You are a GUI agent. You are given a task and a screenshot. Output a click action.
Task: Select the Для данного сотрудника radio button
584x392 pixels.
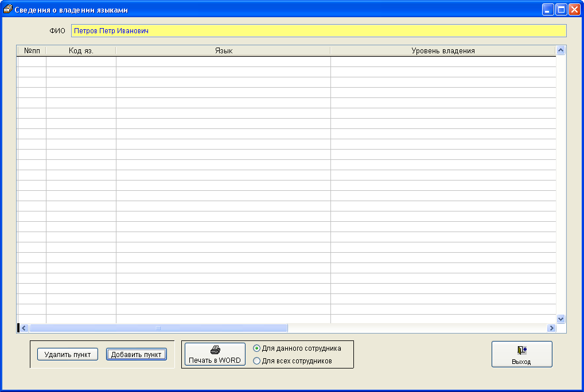[256, 348]
